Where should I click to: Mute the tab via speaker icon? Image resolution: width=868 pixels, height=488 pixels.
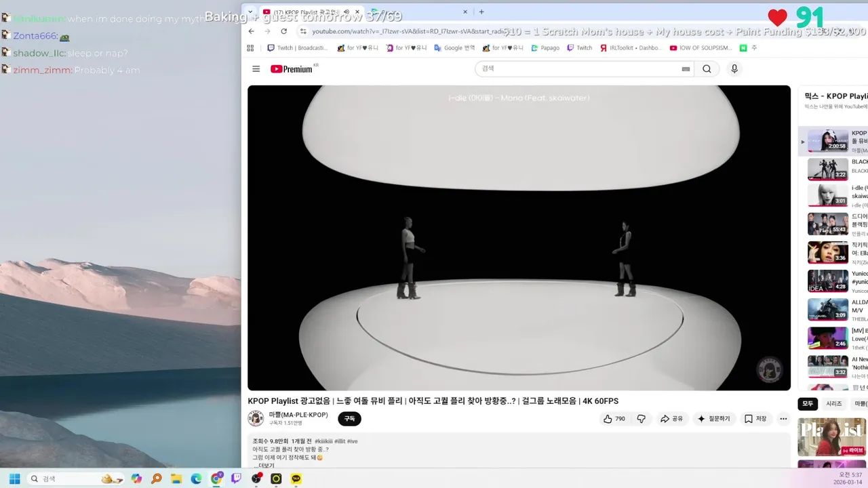(347, 12)
